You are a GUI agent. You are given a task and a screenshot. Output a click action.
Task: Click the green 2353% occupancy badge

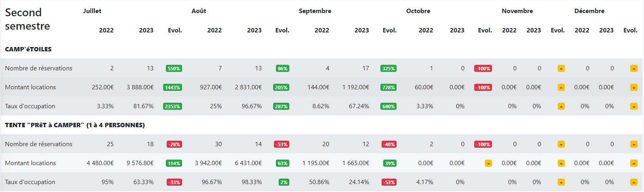pyautogui.click(x=173, y=106)
